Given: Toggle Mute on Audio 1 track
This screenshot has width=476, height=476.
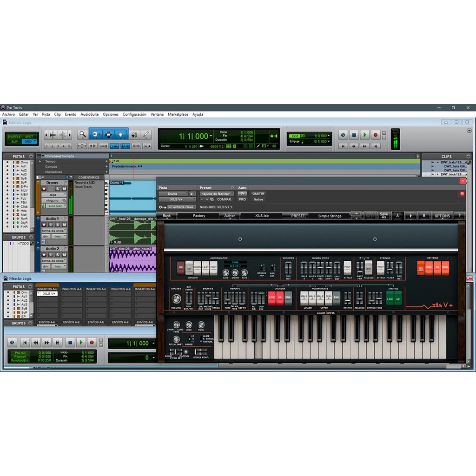Looking at the screenshot, I should point(64,225).
